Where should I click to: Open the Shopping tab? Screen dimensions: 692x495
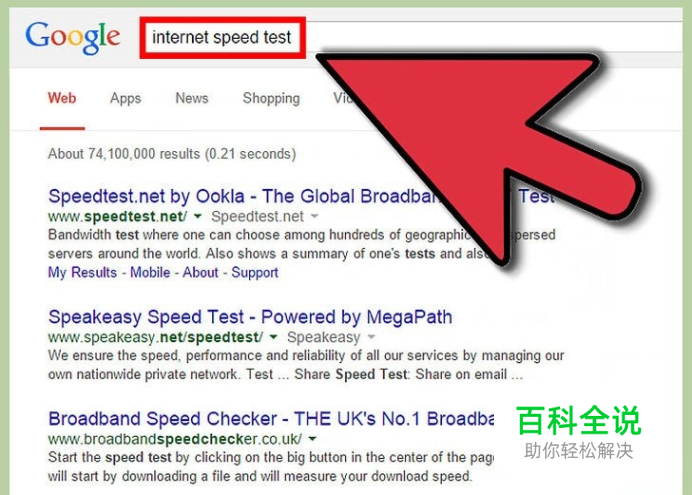[271, 98]
